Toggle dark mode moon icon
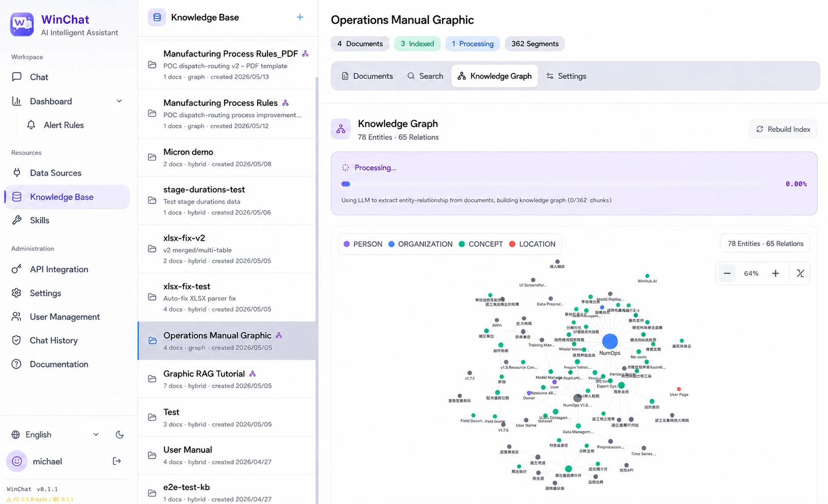The image size is (828, 504). 120,435
